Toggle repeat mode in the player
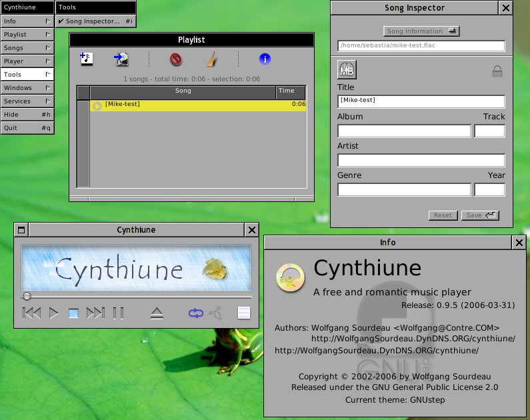 point(196,313)
